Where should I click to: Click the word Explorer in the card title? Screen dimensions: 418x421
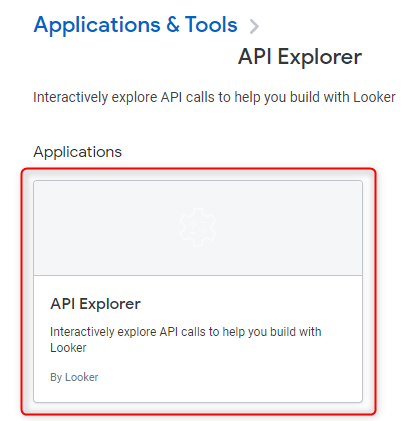coord(110,304)
